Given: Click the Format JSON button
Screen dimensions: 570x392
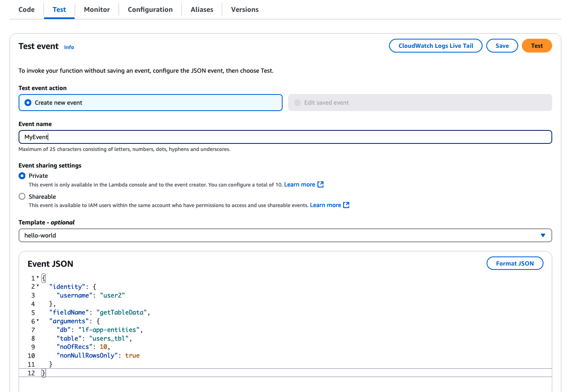Looking at the screenshot, I should [515, 263].
